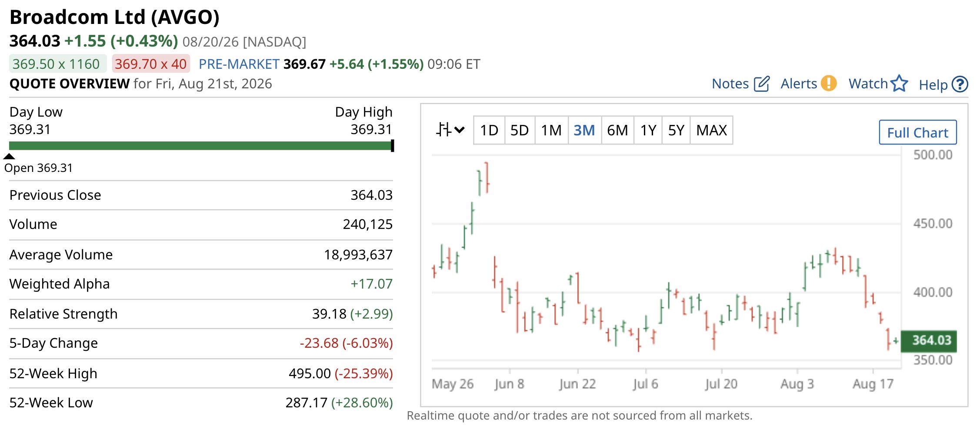
Task: Open the chart type dropdown
Action: [450, 130]
